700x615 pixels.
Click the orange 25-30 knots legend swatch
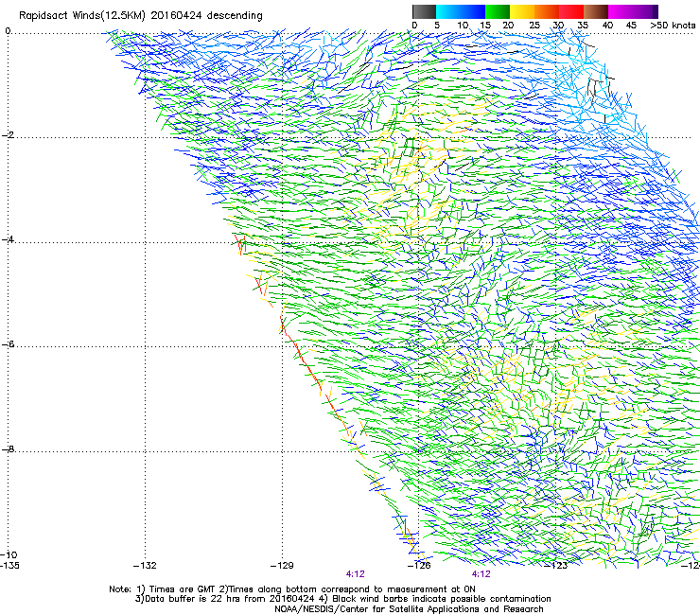[547, 11]
